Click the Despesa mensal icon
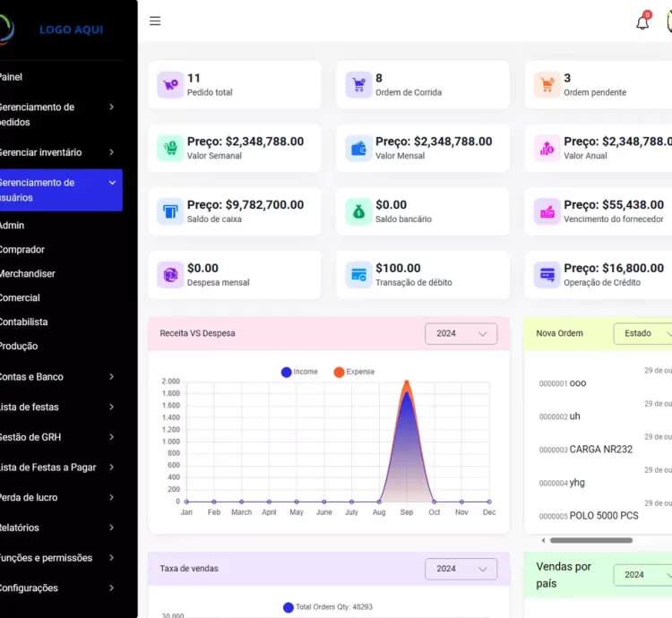This screenshot has height=618, width=672. [x=170, y=274]
